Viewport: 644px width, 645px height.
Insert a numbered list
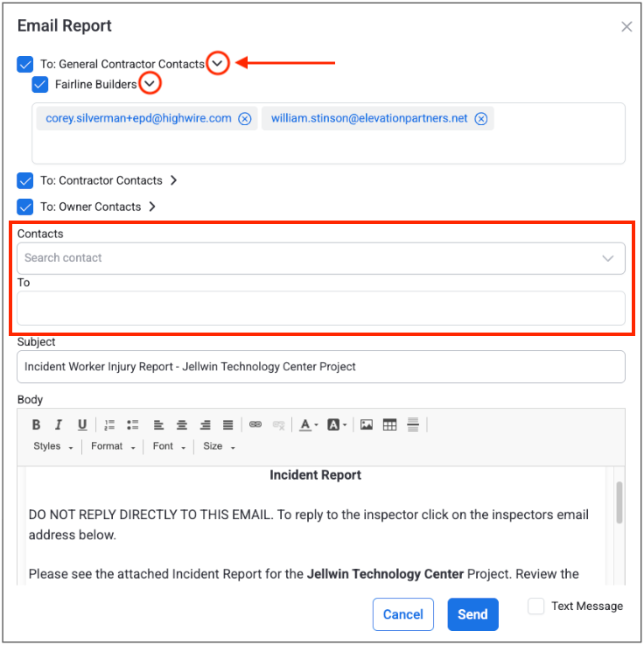tap(109, 425)
